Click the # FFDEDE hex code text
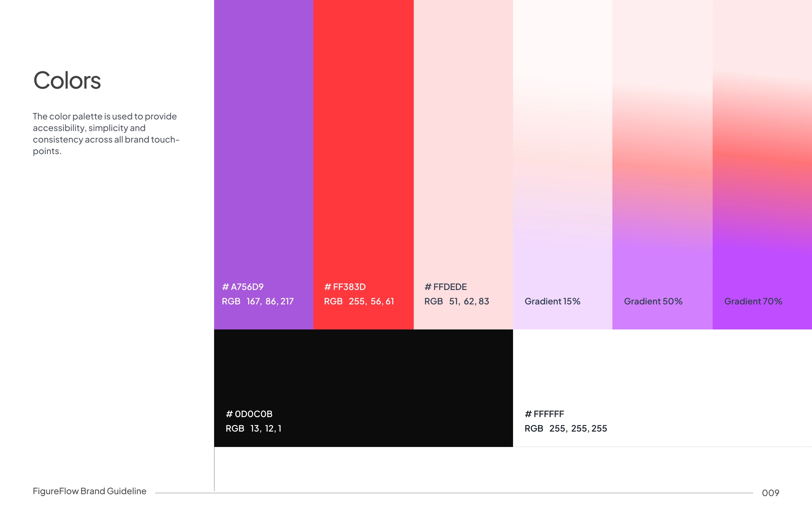Viewport: 812px width, 525px height. tap(445, 287)
